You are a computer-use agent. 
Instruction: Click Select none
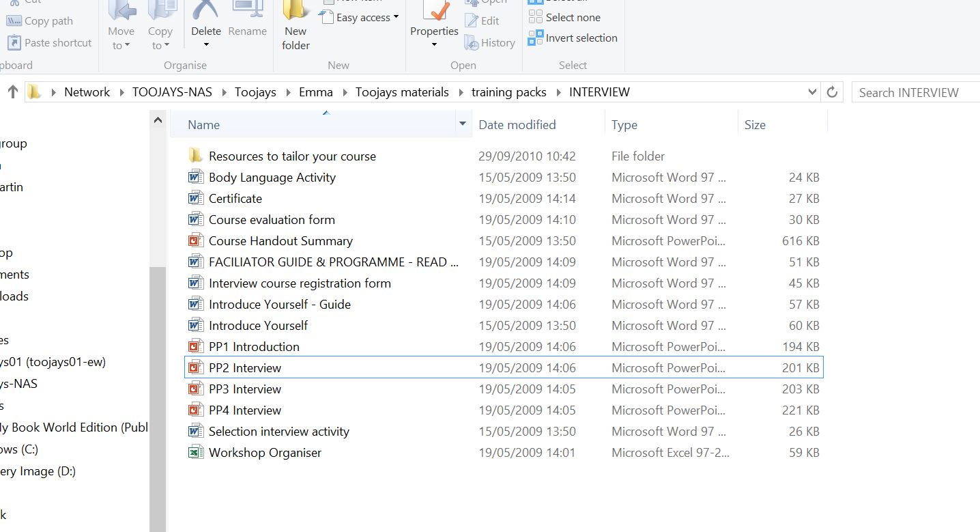[564, 18]
